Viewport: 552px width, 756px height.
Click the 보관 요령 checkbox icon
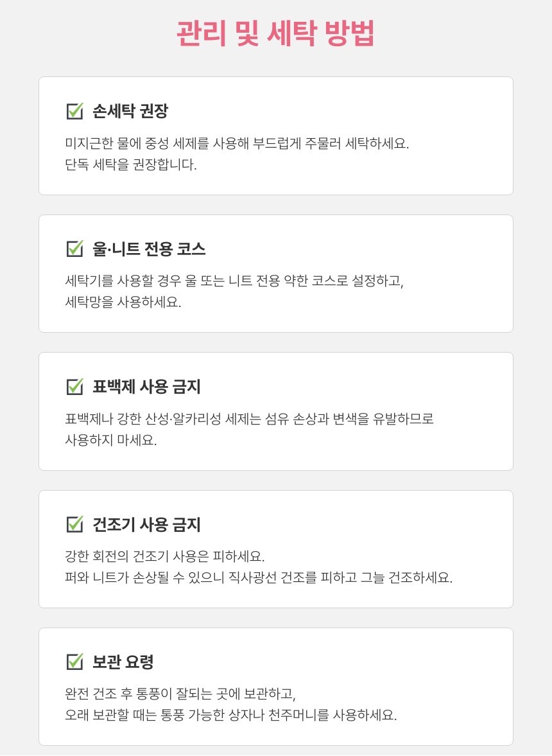point(74,662)
